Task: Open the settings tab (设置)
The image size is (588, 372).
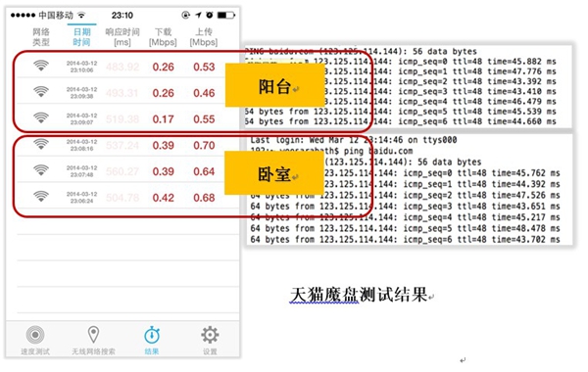Action: click(210, 340)
